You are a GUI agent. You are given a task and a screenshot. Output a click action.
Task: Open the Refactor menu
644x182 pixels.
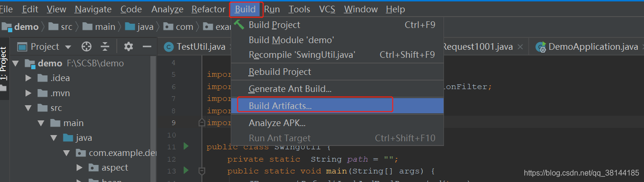point(209,9)
